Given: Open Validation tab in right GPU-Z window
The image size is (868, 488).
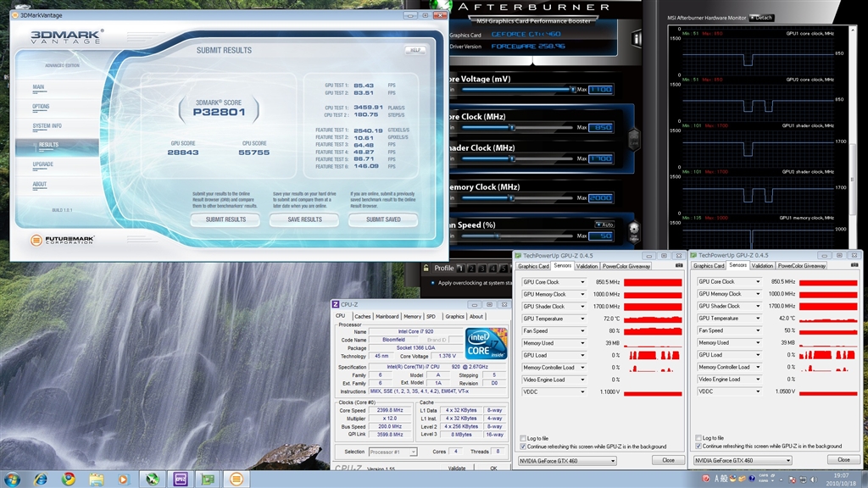Looking at the screenshot, I should coord(762,266).
